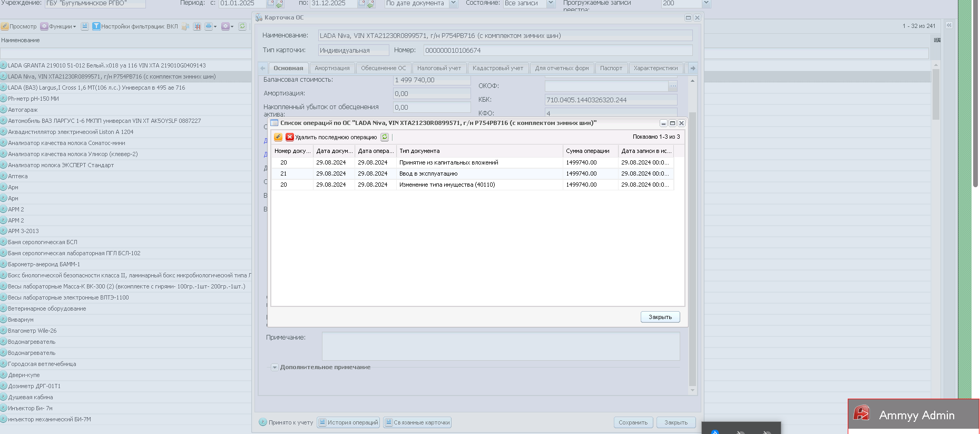
Task: Open the purple gear settings dropdown
Action: tap(228, 26)
